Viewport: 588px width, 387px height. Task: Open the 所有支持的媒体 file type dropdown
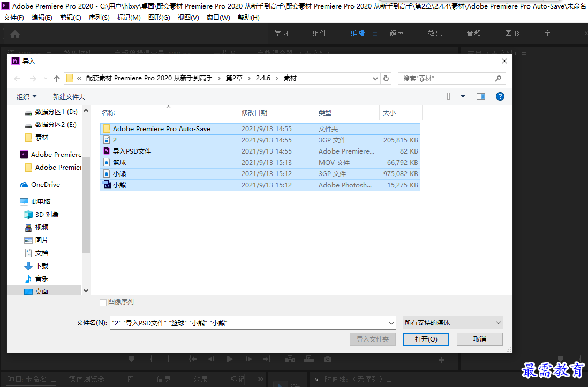pyautogui.click(x=453, y=322)
